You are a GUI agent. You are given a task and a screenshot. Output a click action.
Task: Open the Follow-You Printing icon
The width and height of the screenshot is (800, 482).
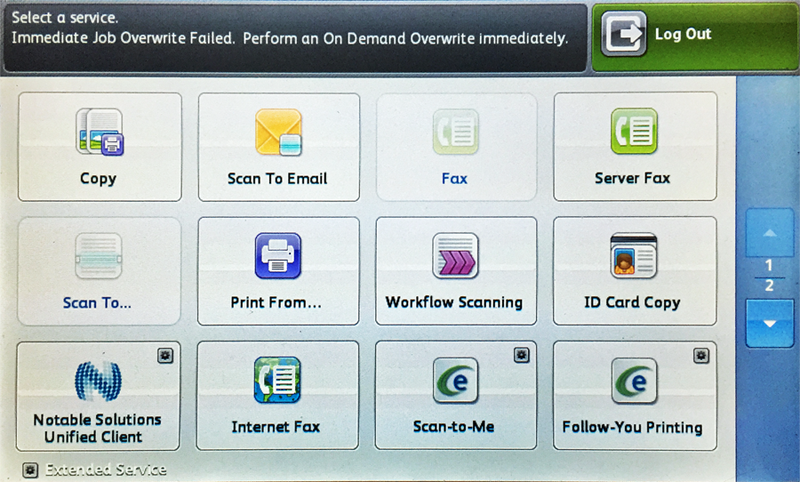point(634,381)
